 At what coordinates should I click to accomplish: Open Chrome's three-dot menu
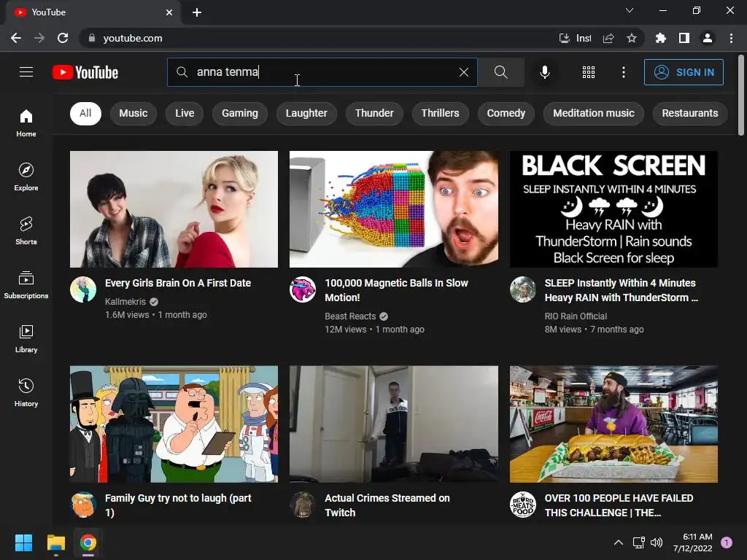click(x=731, y=38)
